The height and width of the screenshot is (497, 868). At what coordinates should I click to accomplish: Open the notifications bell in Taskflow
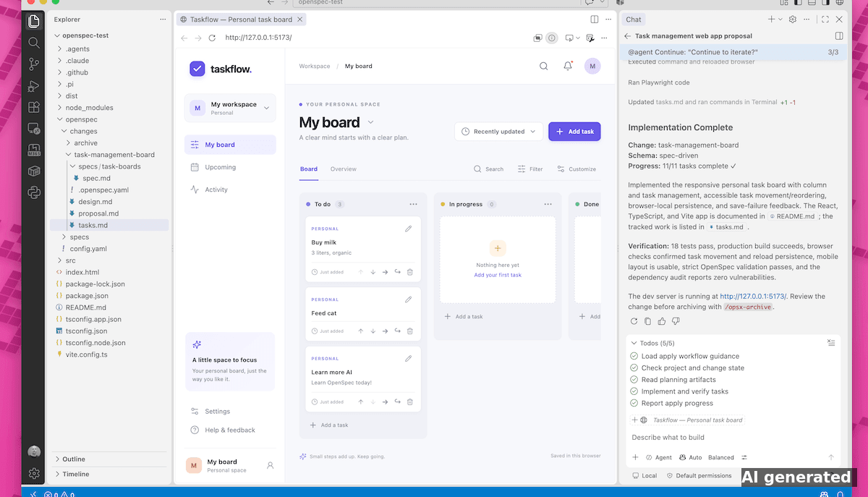(569, 66)
